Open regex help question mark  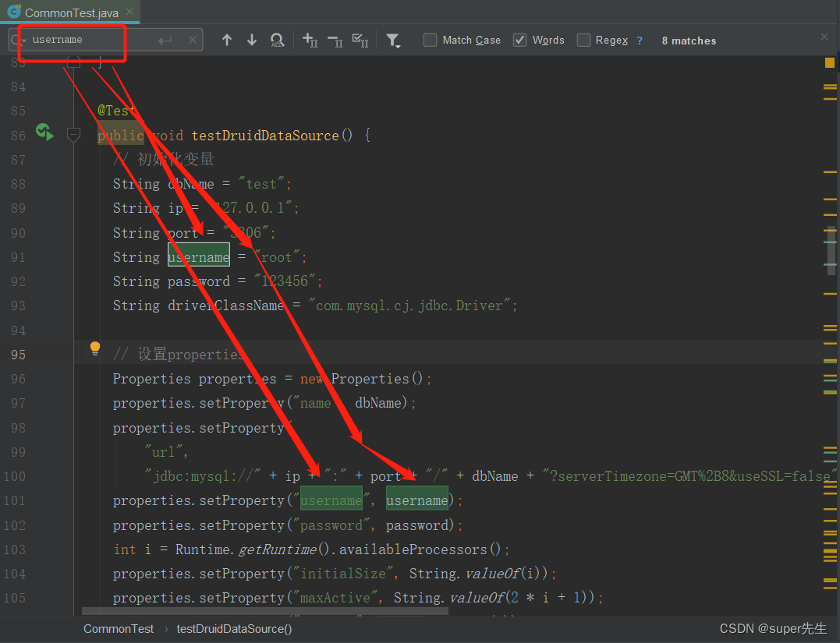(639, 41)
